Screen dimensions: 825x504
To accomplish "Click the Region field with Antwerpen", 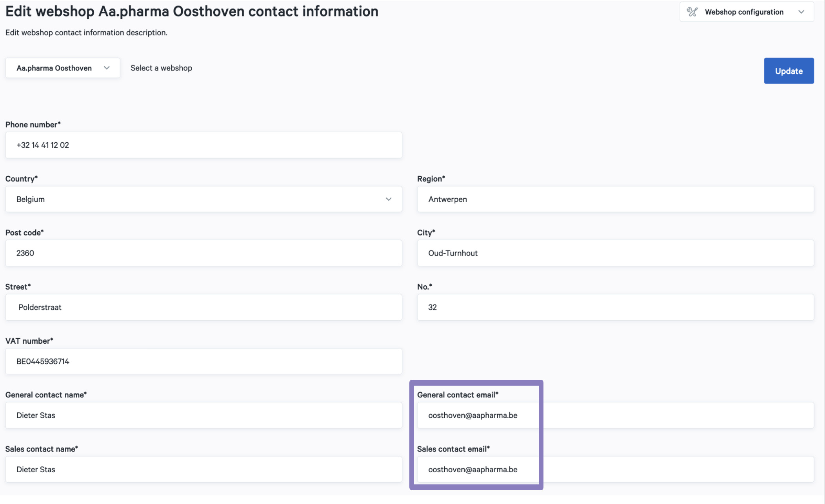I will coord(615,199).
